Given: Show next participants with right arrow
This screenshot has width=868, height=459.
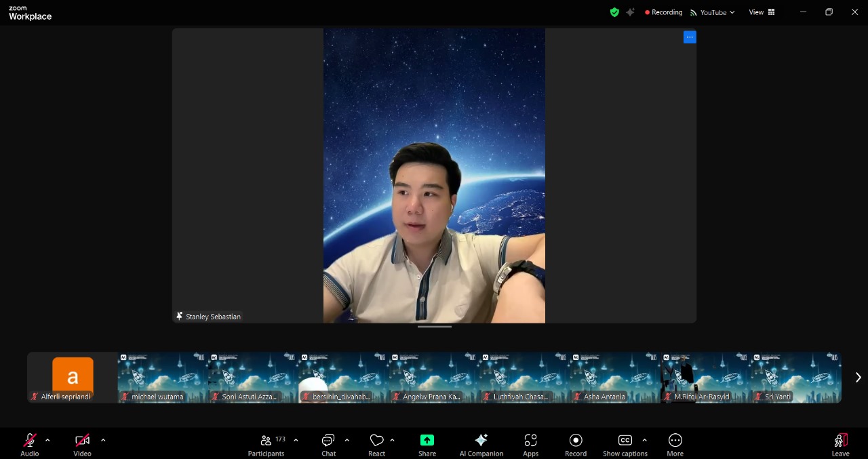Looking at the screenshot, I should pyautogui.click(x=858, y=378).
